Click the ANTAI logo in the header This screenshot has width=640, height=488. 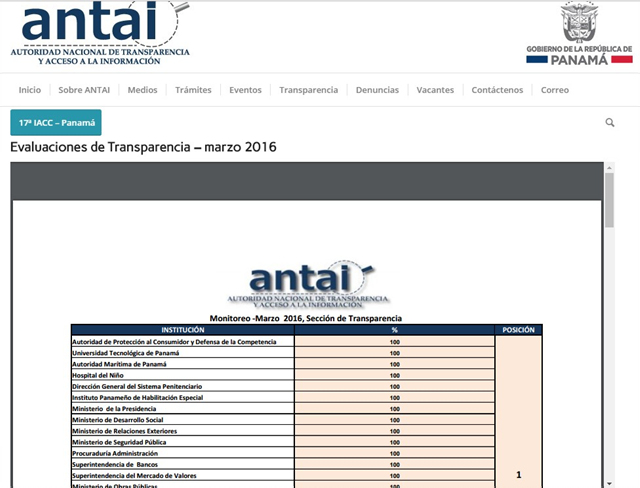100,33
